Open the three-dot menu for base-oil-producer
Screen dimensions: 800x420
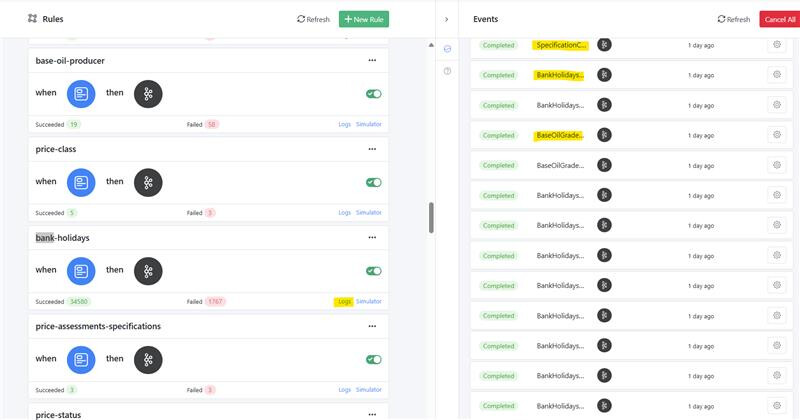372,60
